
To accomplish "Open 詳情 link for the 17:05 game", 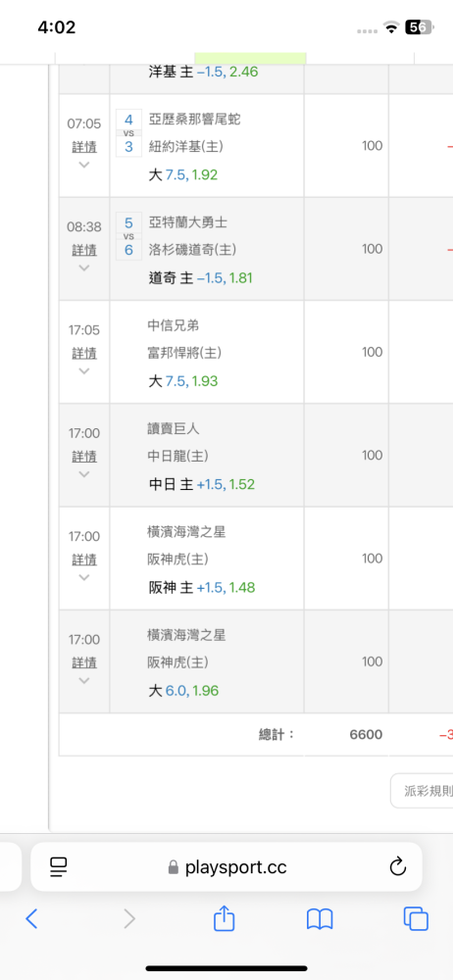I will tap(84, 353).
